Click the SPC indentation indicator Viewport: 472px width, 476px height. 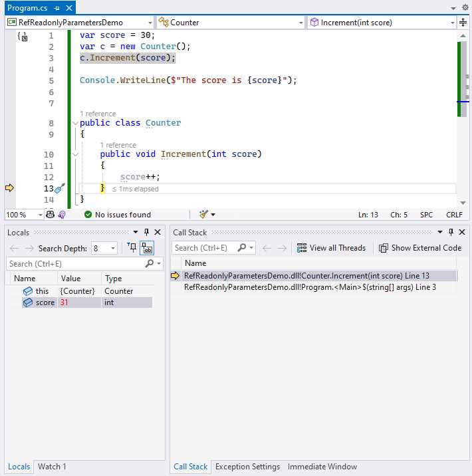pyautogui.click(x=426, y=215)
